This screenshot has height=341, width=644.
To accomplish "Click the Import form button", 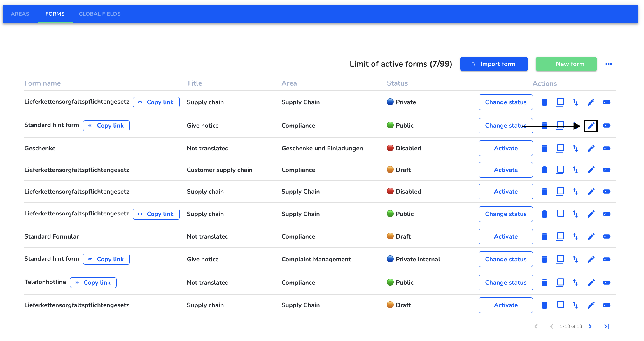I will tap(494, 64).
